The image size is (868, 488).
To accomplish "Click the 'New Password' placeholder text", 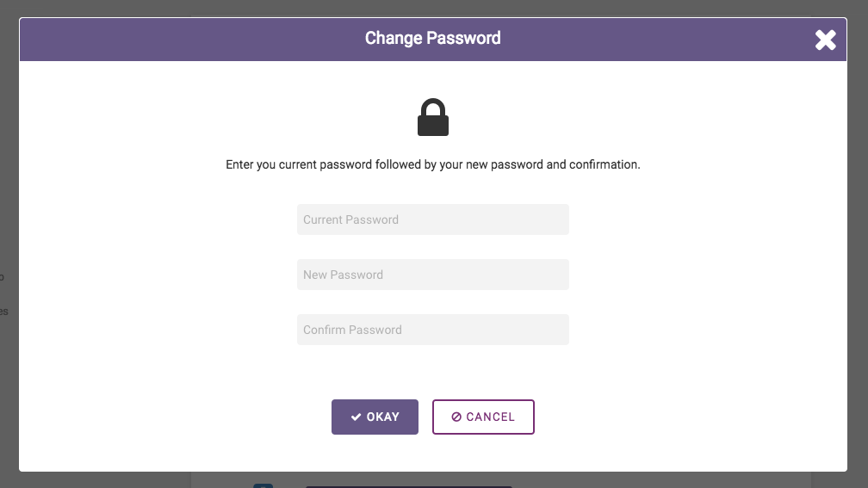I will click(344, 275).
